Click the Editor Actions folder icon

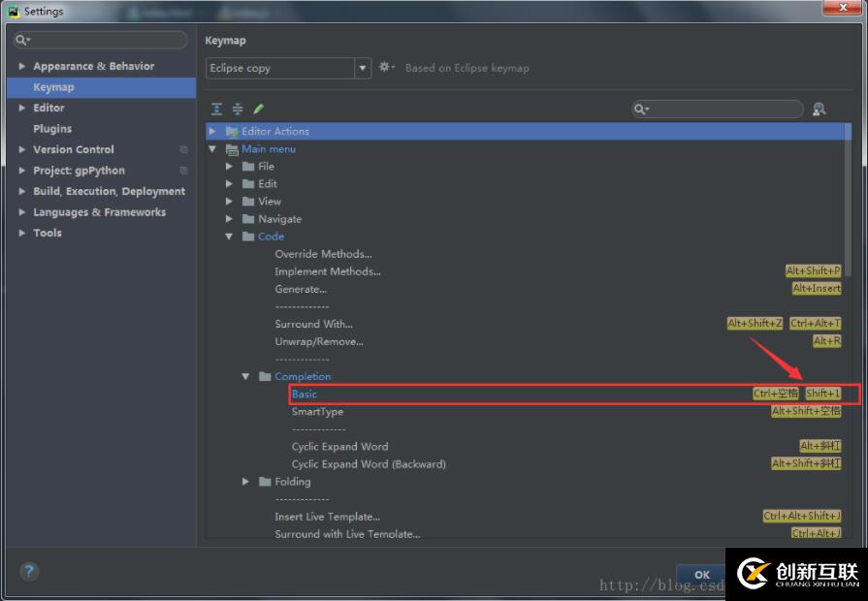coord(232,131)
